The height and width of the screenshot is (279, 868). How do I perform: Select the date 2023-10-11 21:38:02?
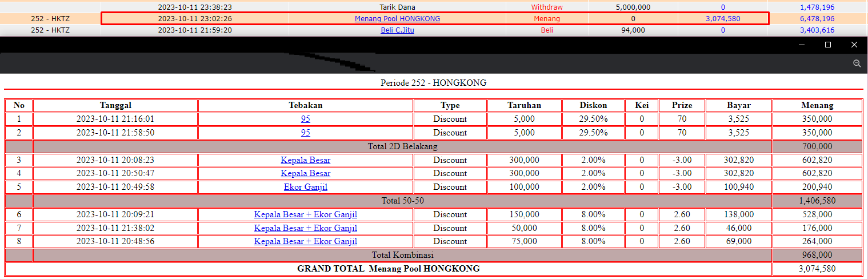tap(115, 228)
